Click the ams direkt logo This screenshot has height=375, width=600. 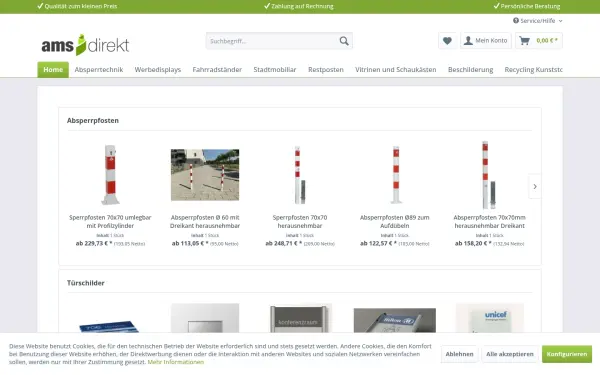(85, 45)
